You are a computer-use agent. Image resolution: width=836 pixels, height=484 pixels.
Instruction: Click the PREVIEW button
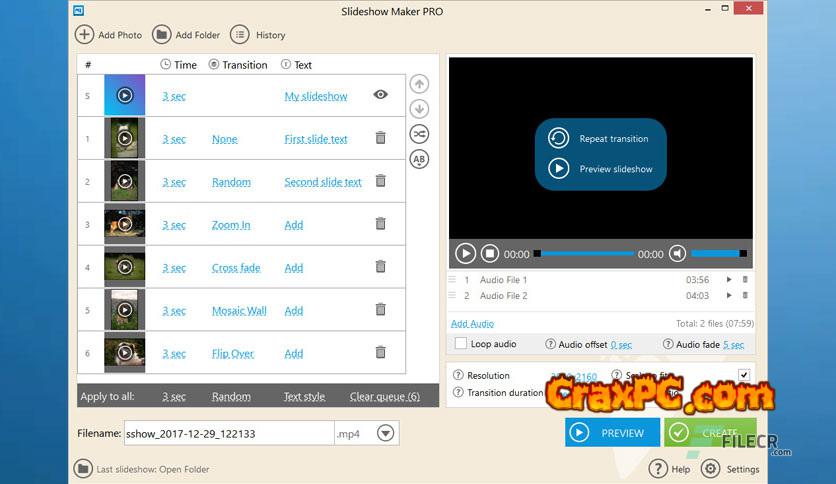tap(612, 432)
